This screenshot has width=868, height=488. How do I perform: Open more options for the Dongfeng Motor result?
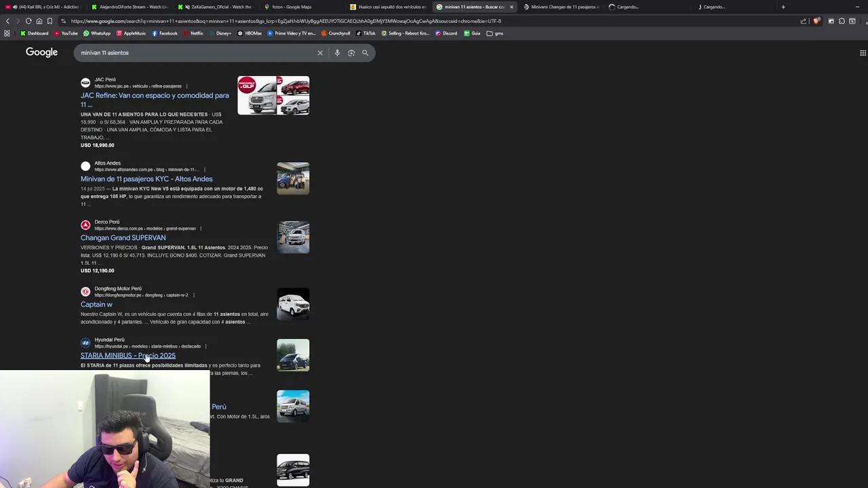pyautogui.click(x=194, y=295)
